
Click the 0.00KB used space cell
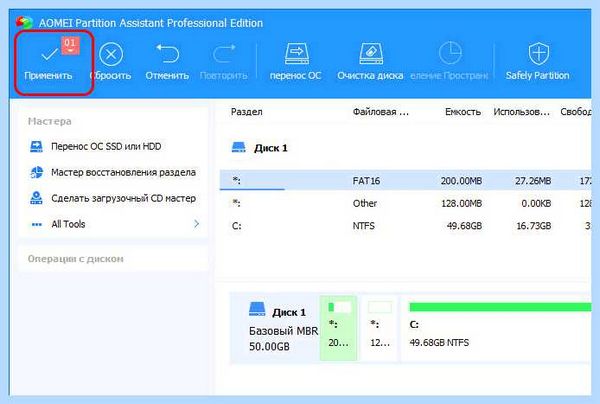[536, 203]
